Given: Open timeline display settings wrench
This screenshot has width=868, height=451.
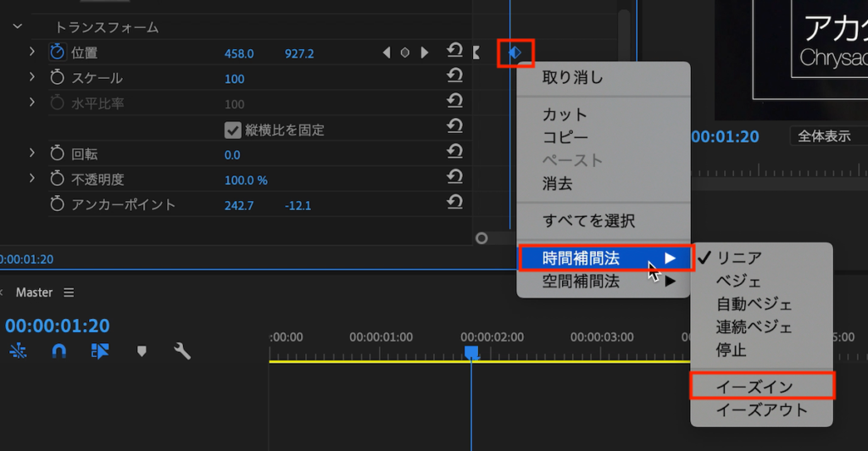Looking at the screenshot, I should tap(182, 351).
